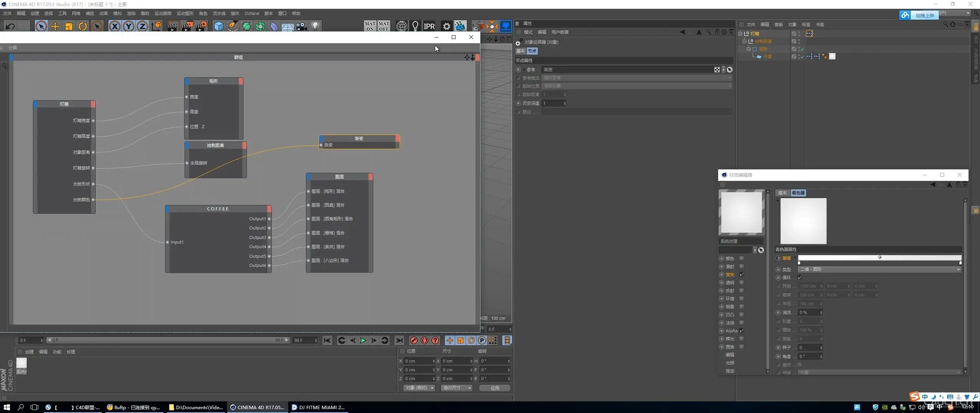
Task: Click the MAT ON toolbar button
Action: 370,26
